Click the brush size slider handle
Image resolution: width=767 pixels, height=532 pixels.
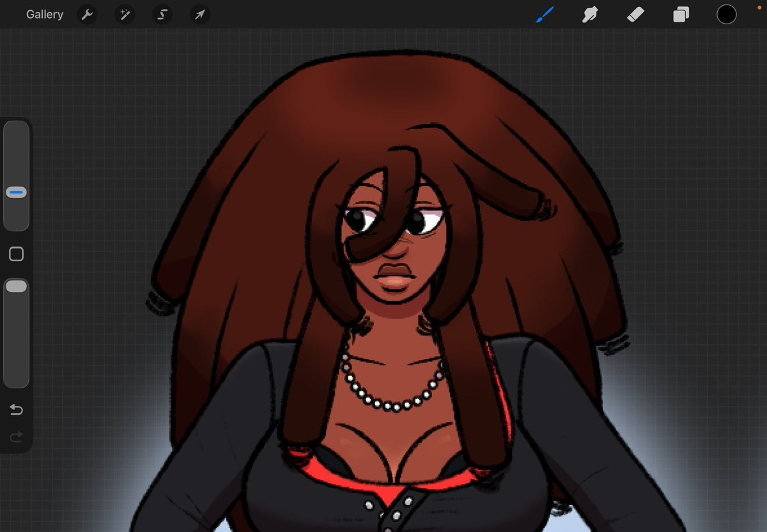click(16, 192)
